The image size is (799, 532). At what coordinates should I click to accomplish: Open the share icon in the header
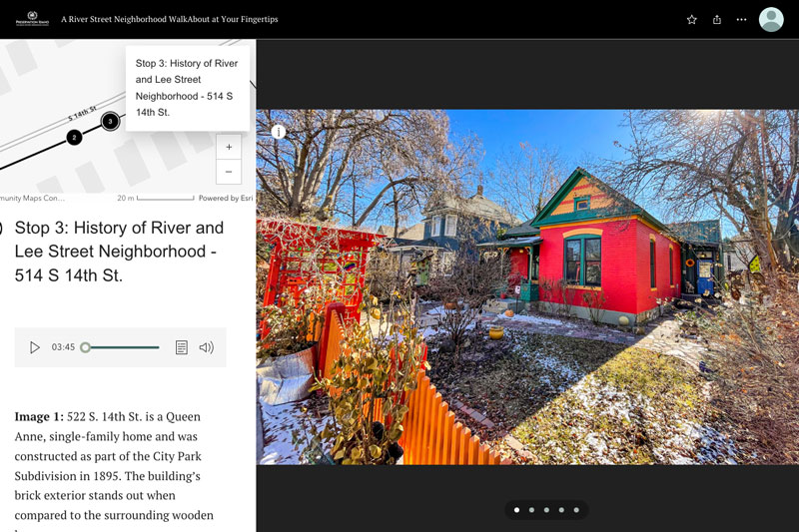pyautogui.click(x=716, y=20)
